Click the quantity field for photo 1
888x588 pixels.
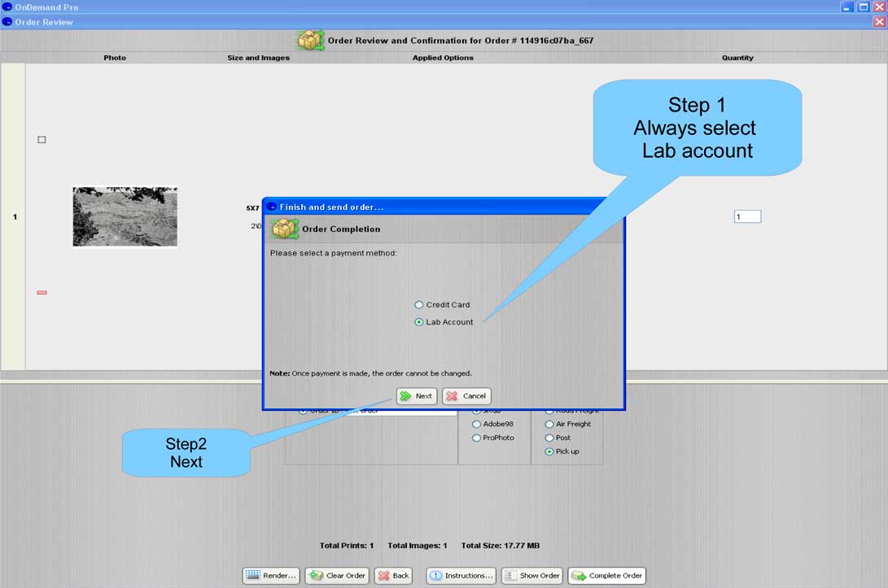(x=747, y=216)
